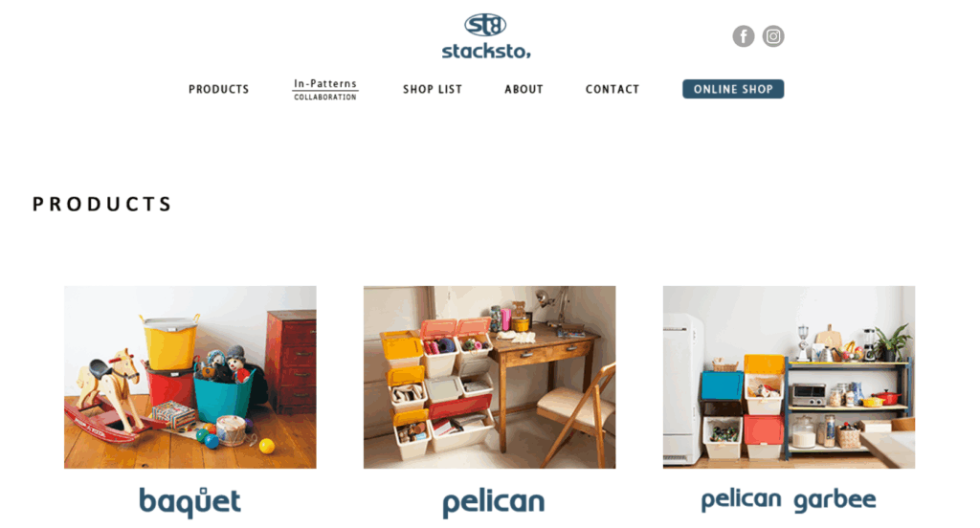Open the In-Patterns navigation item

(325, 84)
